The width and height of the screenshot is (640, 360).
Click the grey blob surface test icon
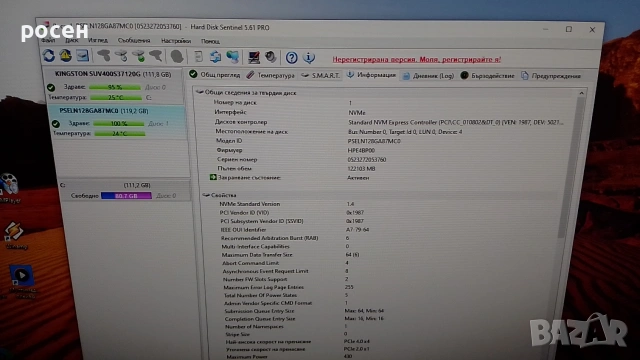(x=177, y=56)
